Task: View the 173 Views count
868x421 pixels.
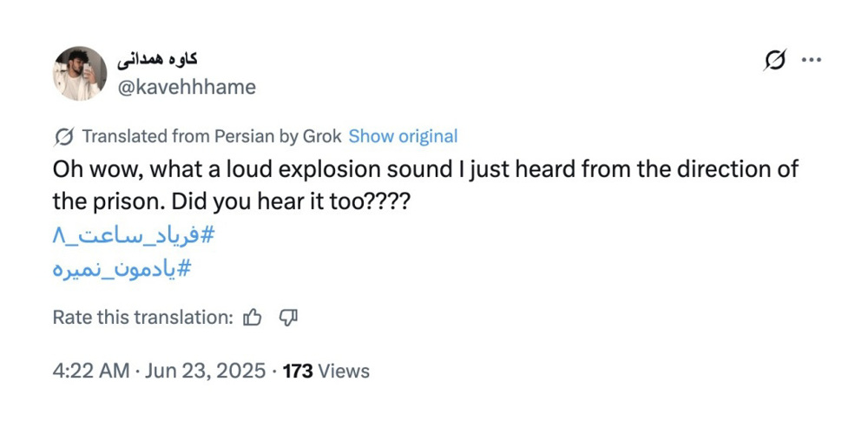Action: [325, 372]
